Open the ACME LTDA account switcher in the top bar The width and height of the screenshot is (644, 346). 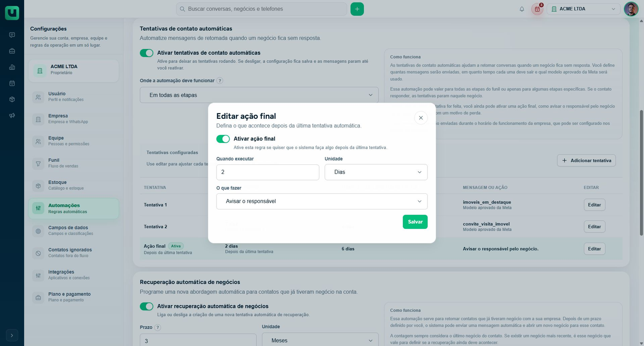tap(584, 9)
